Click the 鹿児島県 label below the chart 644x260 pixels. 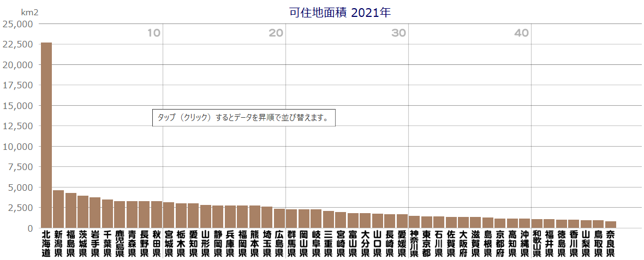coord(120,244)
